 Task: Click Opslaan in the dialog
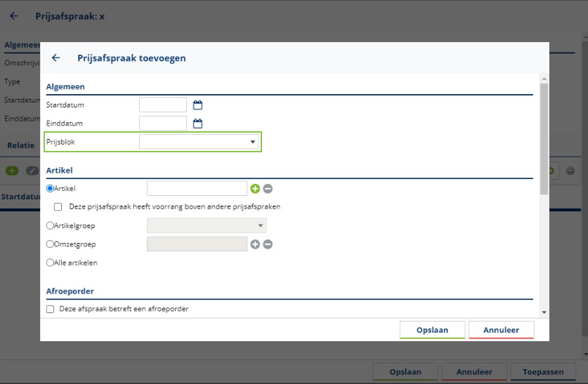coord(432,329)
